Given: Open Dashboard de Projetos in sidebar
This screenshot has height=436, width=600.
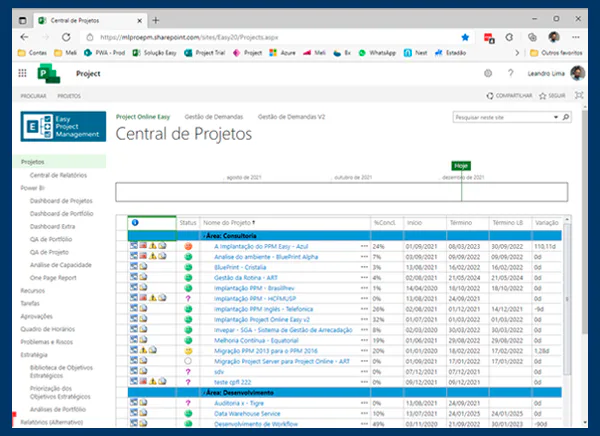Looking at the screenshot, I should (61, 201).
